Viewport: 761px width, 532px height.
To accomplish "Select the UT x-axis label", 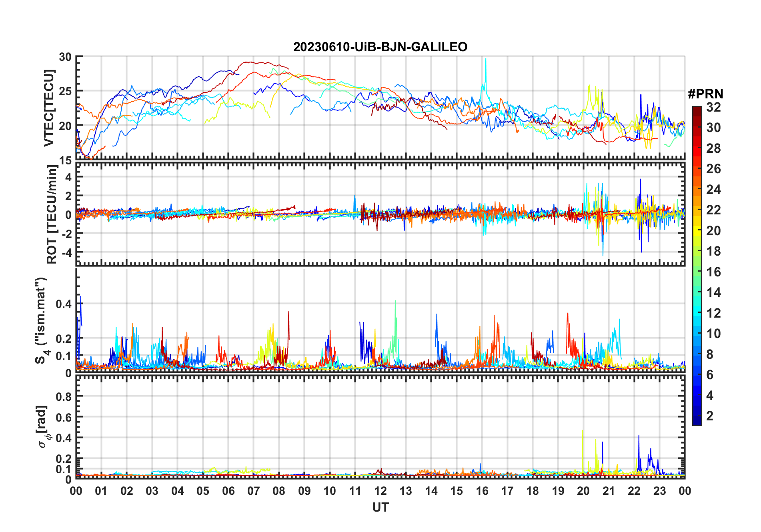I will (380, 508).
